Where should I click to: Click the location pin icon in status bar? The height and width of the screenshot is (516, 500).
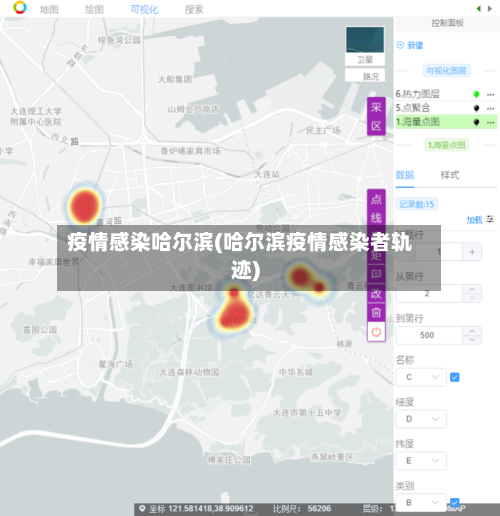point(142,508)
